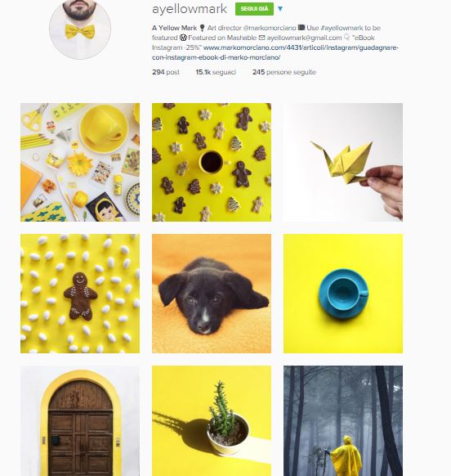Open the @markomorciano mention link

coord(270,28)
